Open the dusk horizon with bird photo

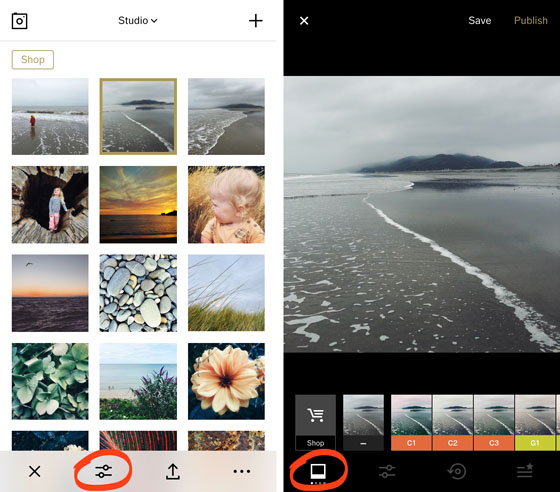(50, 293)
